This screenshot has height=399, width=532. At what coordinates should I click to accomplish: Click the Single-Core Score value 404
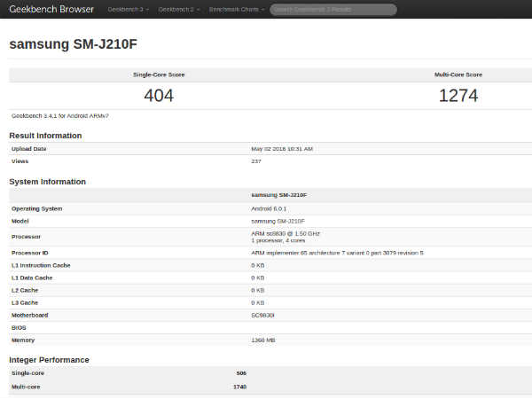[159, 95]
